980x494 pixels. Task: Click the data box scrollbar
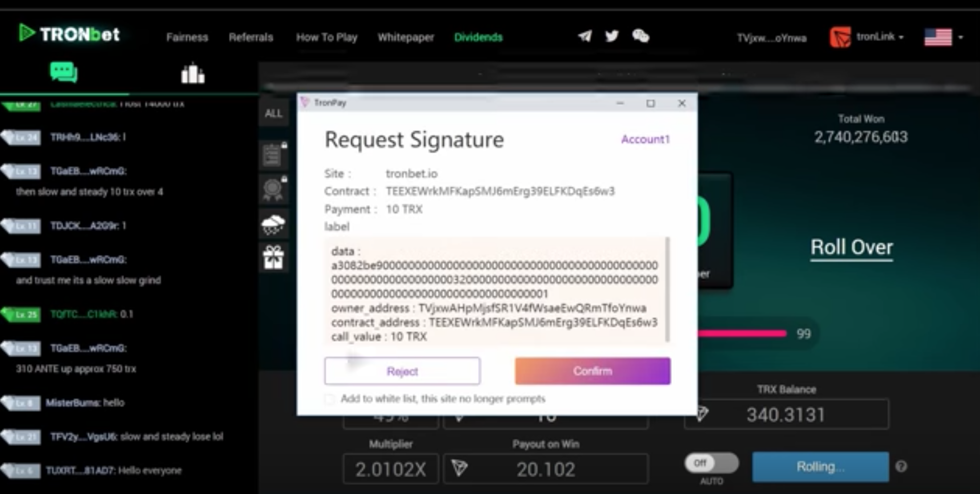(x=667, y=289)
